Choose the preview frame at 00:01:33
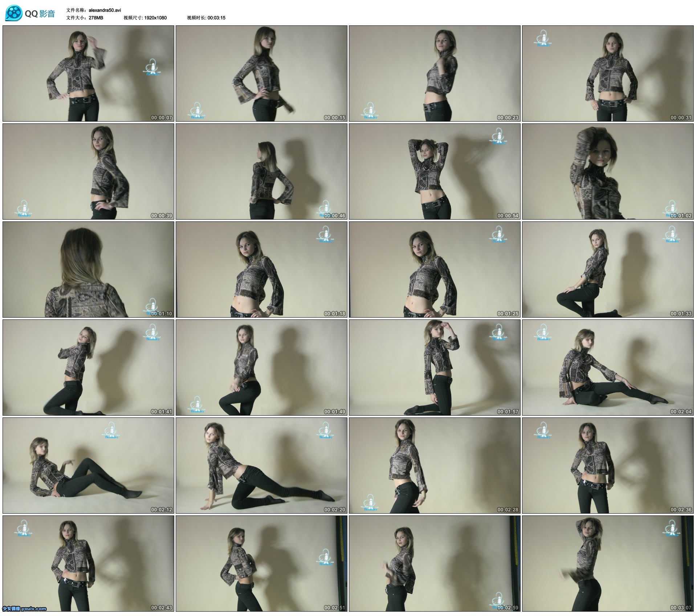 608,269
